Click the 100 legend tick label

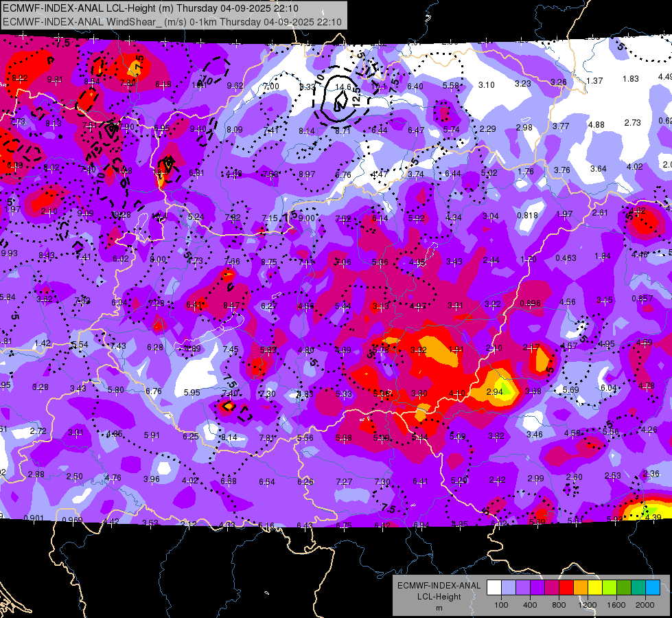click(501, 605)
